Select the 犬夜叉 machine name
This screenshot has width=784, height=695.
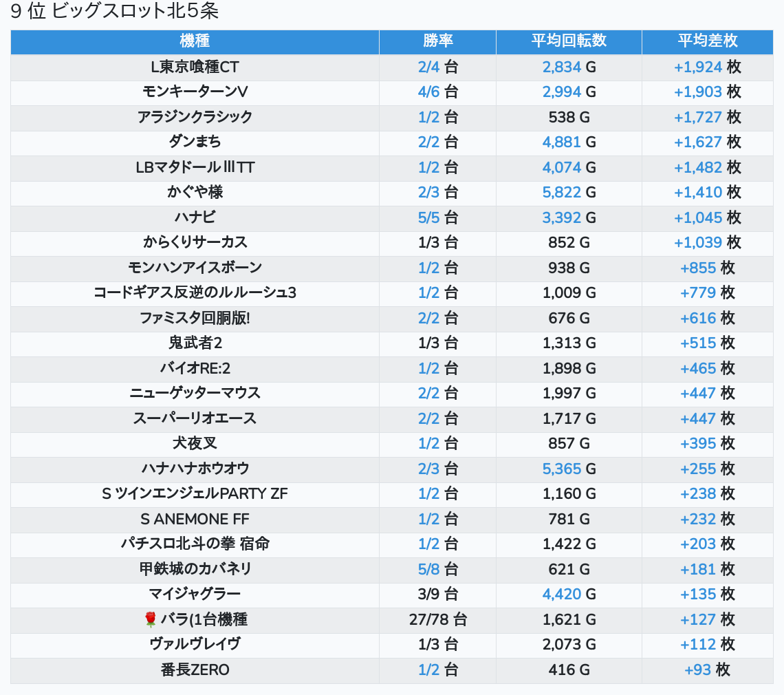pos(195,444)
